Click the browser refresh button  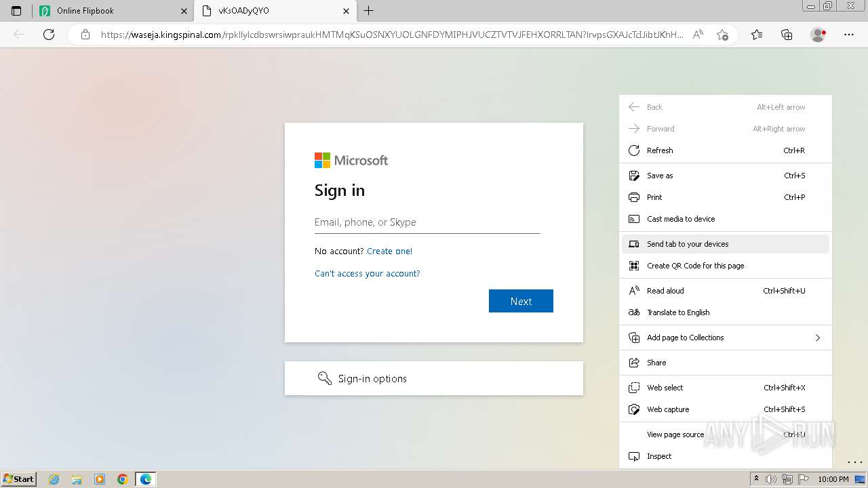coord(49,35)
